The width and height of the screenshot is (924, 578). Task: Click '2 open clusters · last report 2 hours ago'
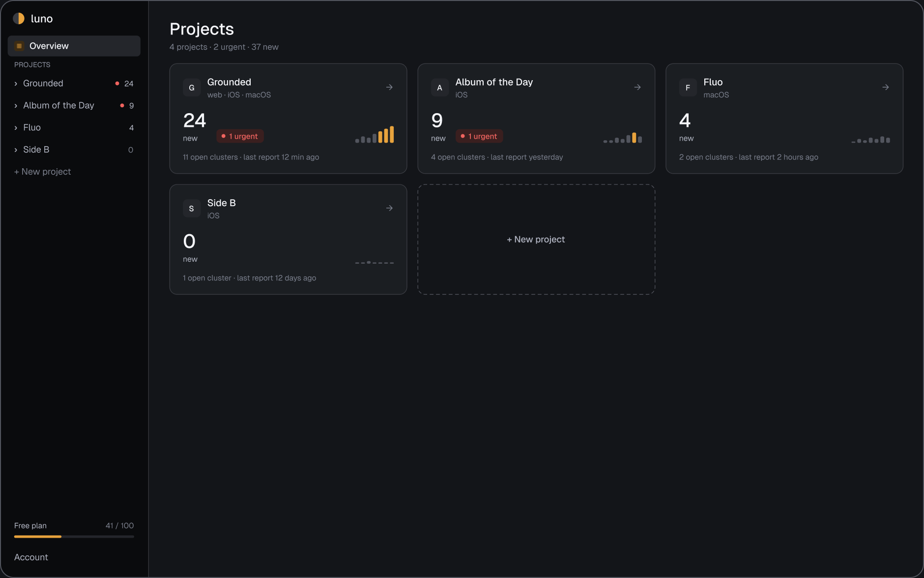(x=749, y=157)
